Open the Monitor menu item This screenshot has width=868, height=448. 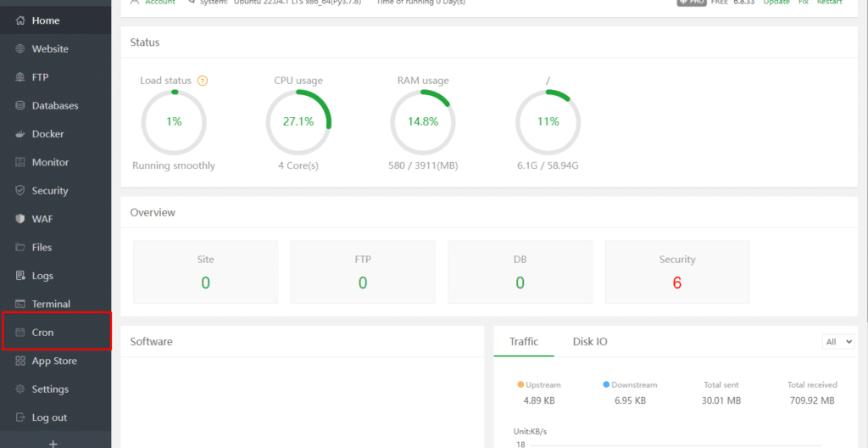pyautogui.click(x=50, y=162)
